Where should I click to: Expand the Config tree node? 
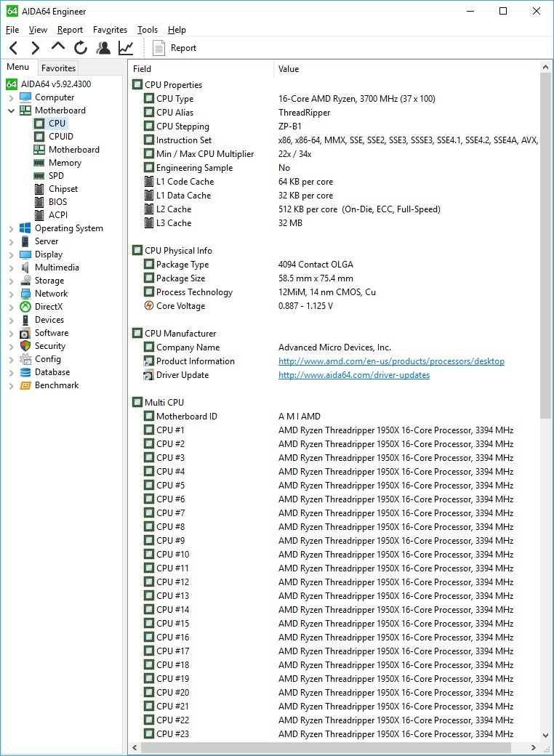pyautogui.click(x=11, y=359)
